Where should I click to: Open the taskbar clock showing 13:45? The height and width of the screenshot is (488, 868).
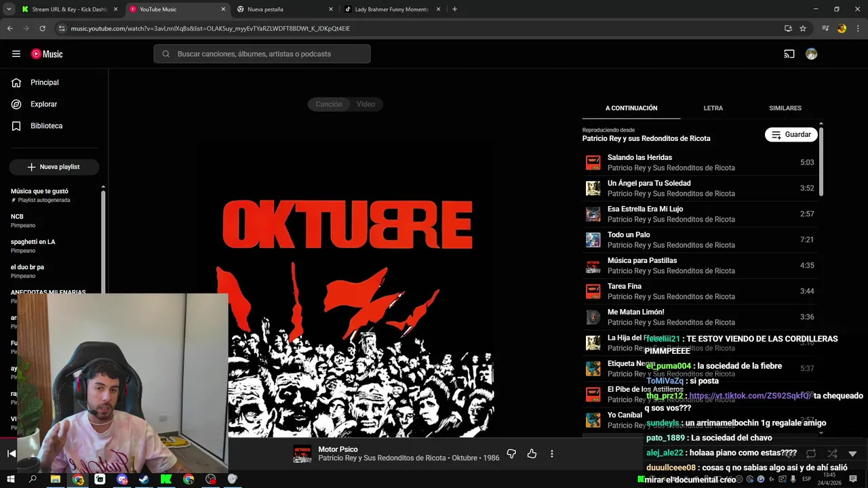pyautogui.click(x=829, y=479)
